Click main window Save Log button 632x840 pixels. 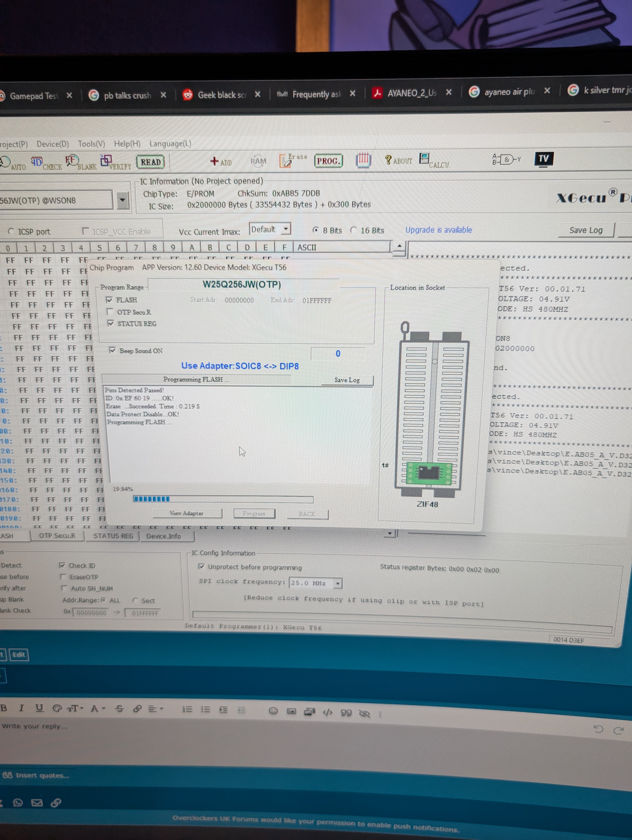tap(586, 230)
